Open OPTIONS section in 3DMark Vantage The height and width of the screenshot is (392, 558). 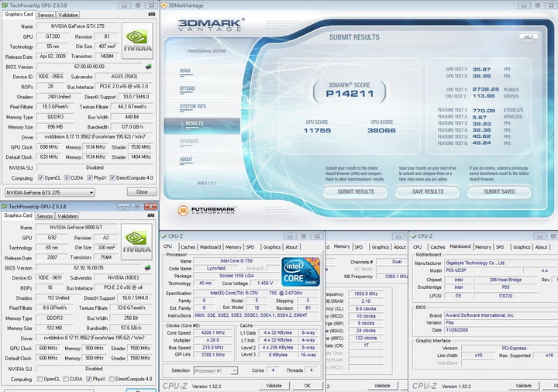[x=188, y=88]
